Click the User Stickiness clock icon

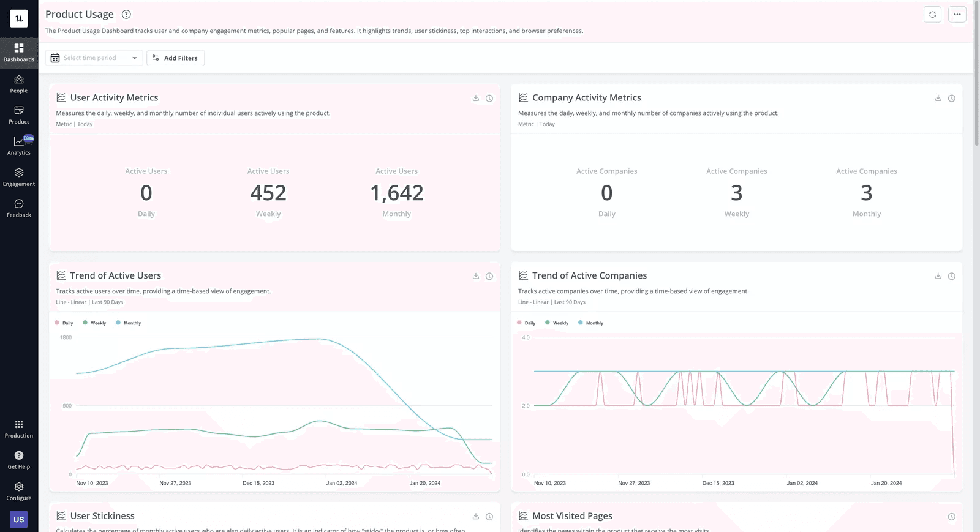pos(489,517)
